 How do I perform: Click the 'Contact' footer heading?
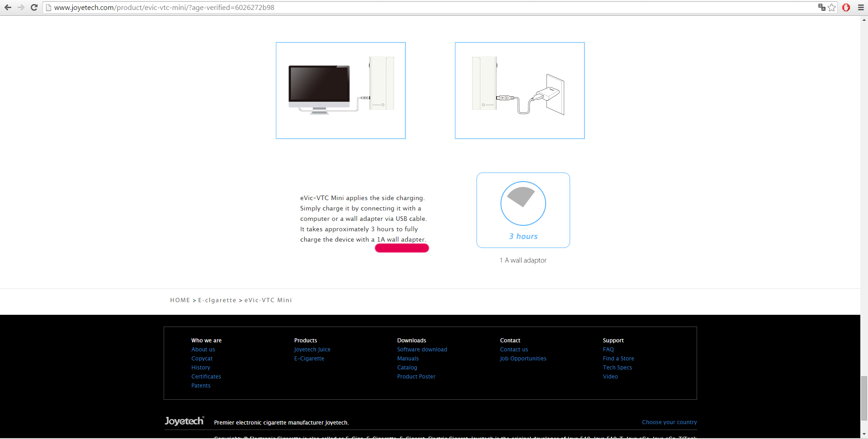tap(510, 341)
